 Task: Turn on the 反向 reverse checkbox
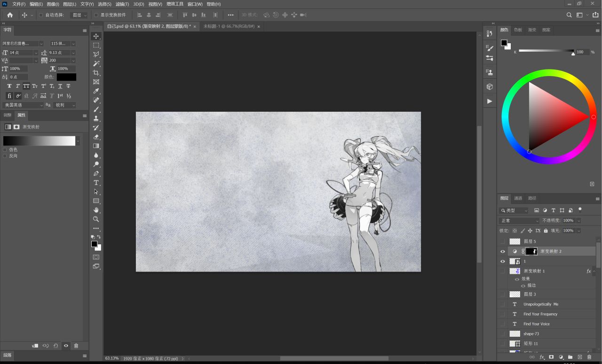(x=5, y=156)
